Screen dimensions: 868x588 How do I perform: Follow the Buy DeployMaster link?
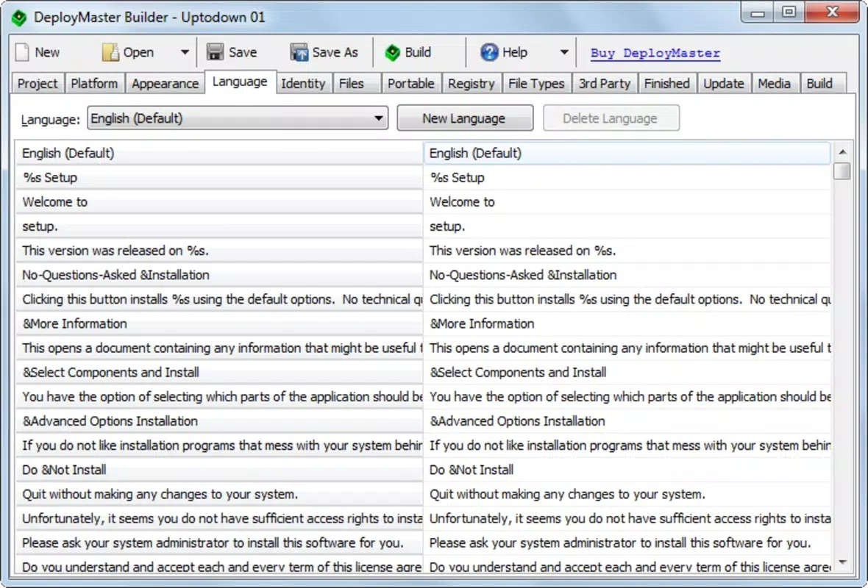pyautogui.click(x=655, y=53)
